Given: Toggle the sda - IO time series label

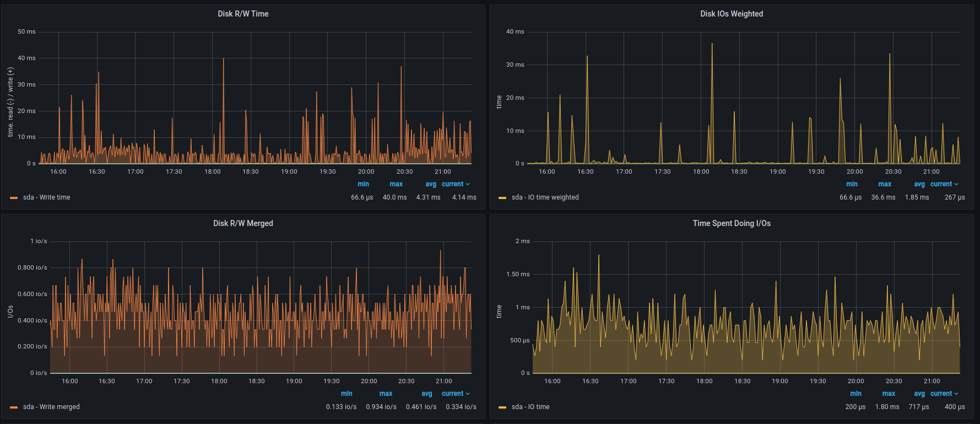Looking at the screenshot, I should coord(530,407).
